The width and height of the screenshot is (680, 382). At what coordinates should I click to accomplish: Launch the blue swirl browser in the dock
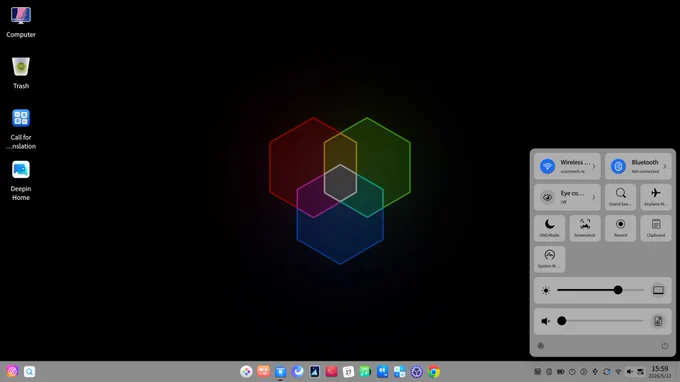(x=298, y=372)
